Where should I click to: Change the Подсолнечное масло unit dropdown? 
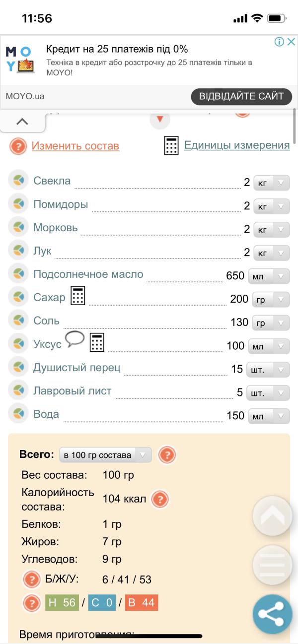coord(269,276)
